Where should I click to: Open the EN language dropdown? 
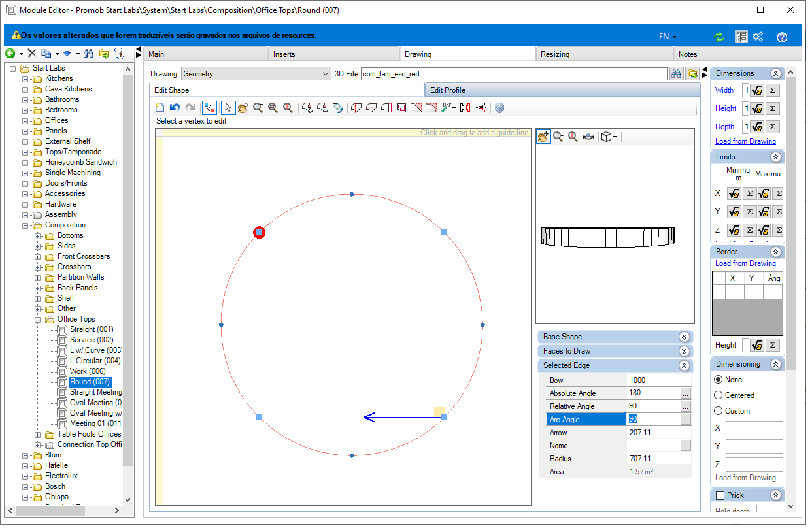point(668,37)
